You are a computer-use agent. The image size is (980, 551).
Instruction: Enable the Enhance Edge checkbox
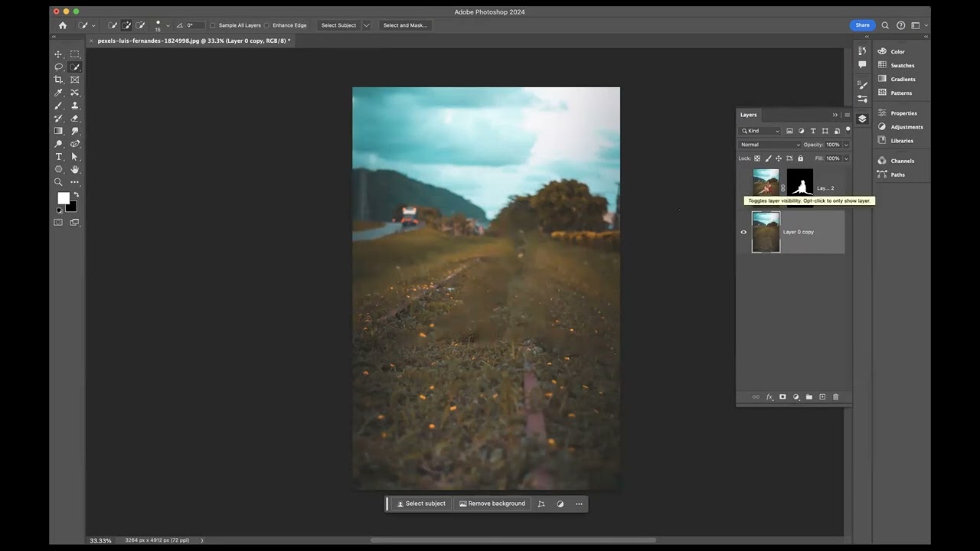pyautogui.click(x=266, y=25)
